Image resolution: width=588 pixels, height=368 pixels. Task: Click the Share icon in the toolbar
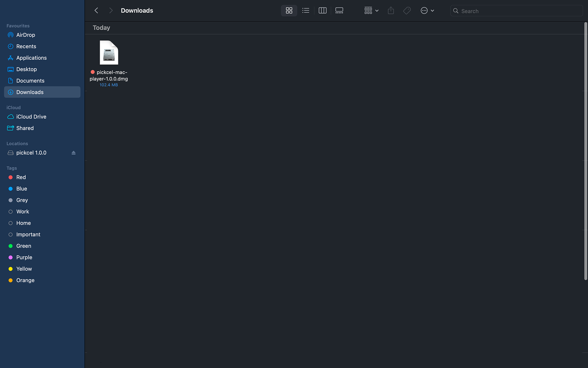click(x=390, y=10)
